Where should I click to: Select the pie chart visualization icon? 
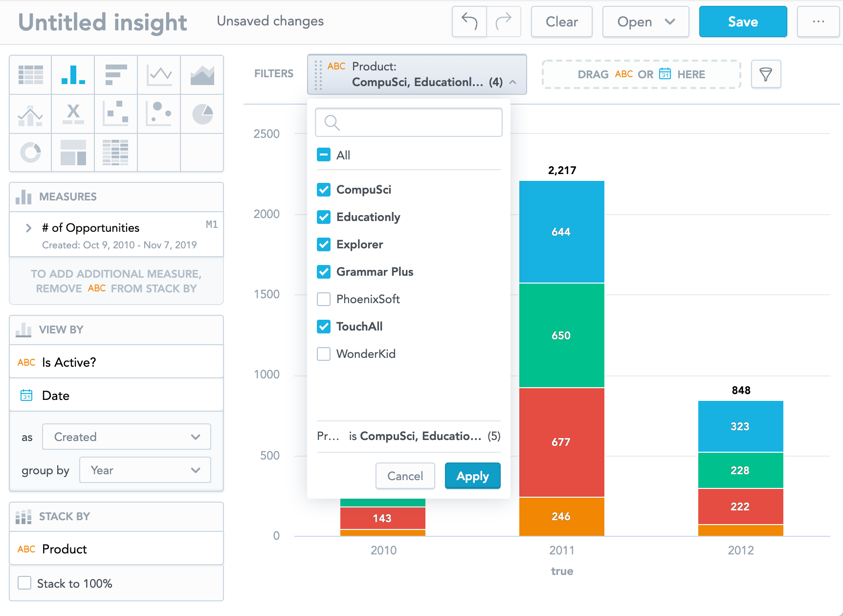pyautogui.click(x=202, y=114)
